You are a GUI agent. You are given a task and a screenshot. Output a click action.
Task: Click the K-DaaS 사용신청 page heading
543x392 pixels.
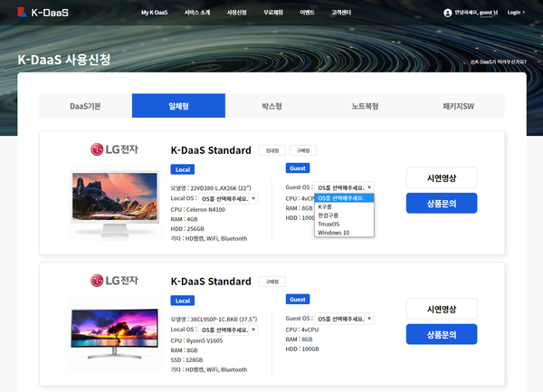pyautogui.click(x=64, y=60)
